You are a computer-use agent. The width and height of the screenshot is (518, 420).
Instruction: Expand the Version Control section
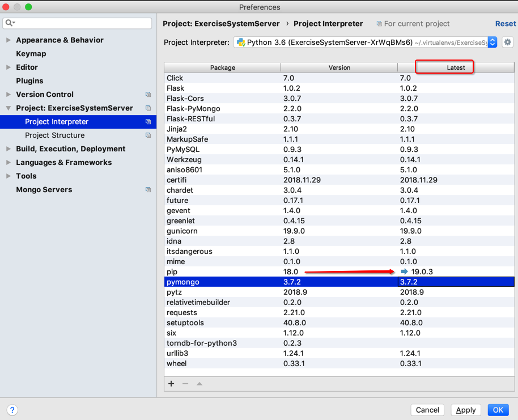click(9, 95)
